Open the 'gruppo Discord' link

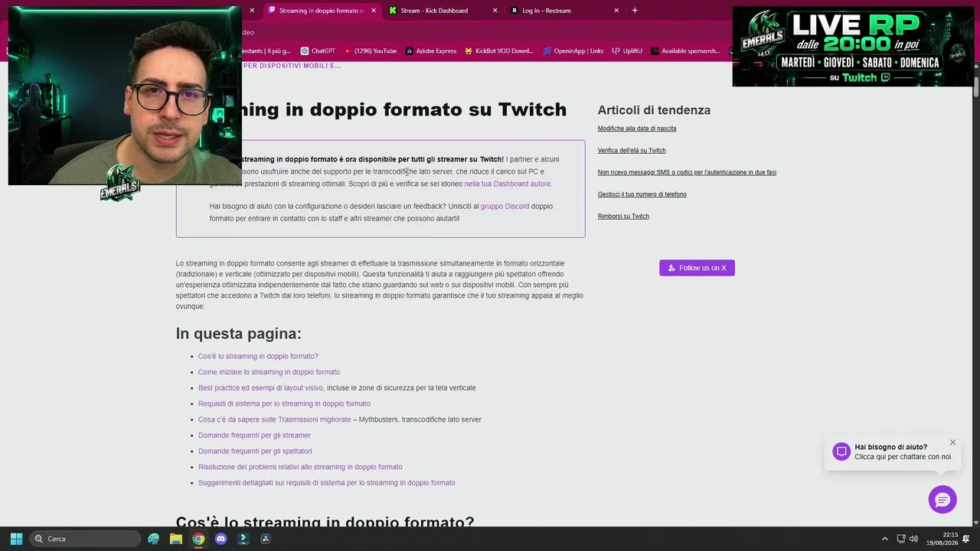505,207
